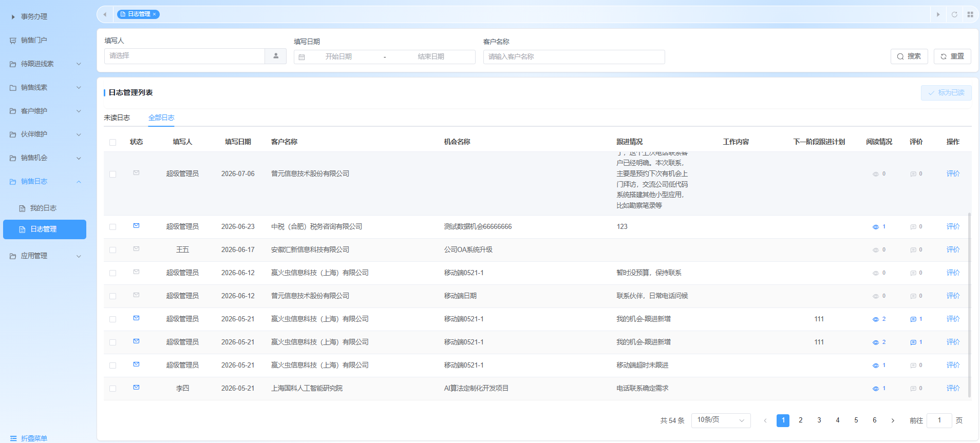Click the 折叠菜单 collapse menu icon

(13, 438)
